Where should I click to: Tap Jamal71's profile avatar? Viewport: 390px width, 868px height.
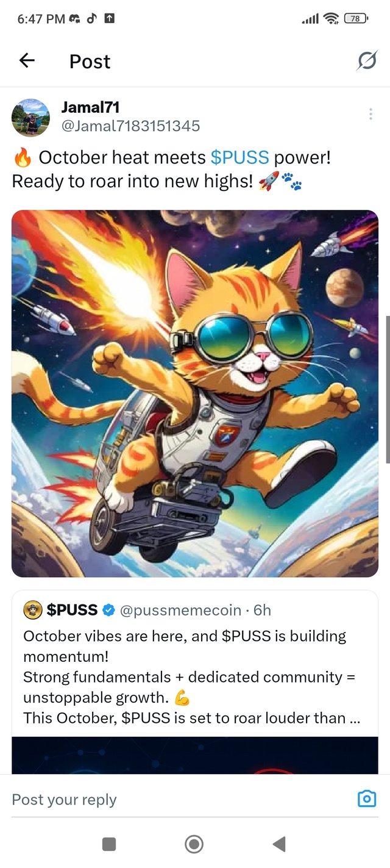tap(30, 117)
